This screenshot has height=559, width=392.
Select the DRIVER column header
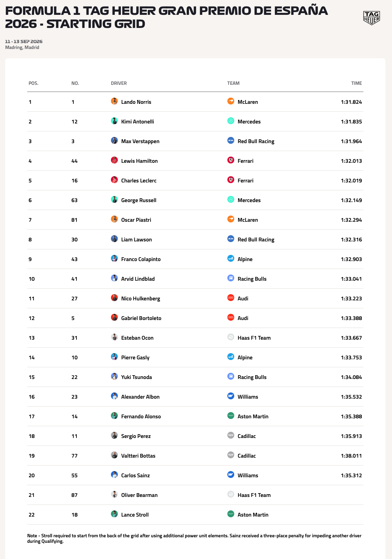tap(119, 83)
